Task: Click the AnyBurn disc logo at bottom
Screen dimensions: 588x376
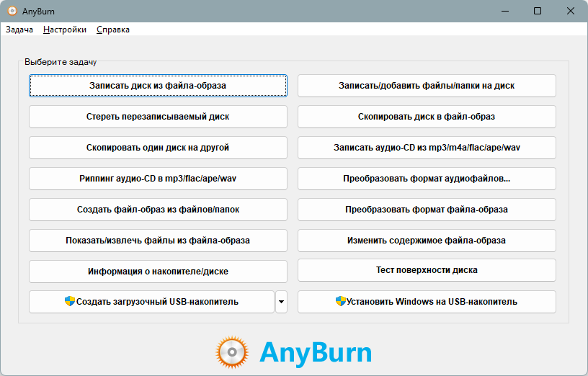Action: click(x=233, y=352)
